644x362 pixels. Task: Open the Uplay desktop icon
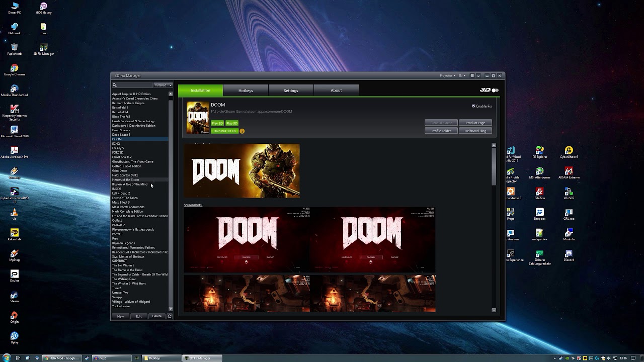[15, 338]
